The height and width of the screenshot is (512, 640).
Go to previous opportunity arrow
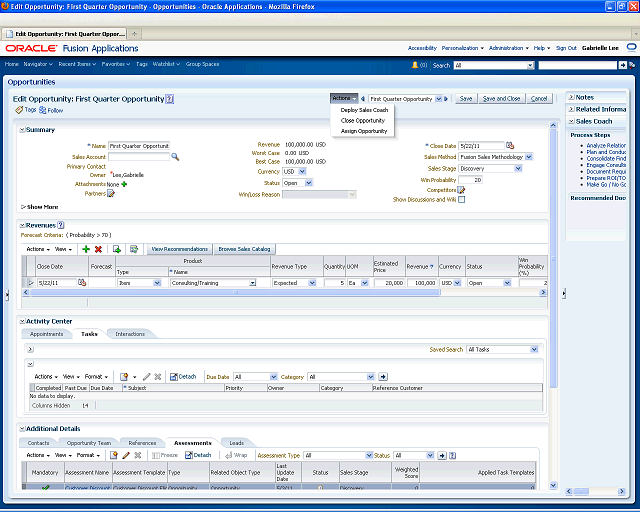click(363, 99)
